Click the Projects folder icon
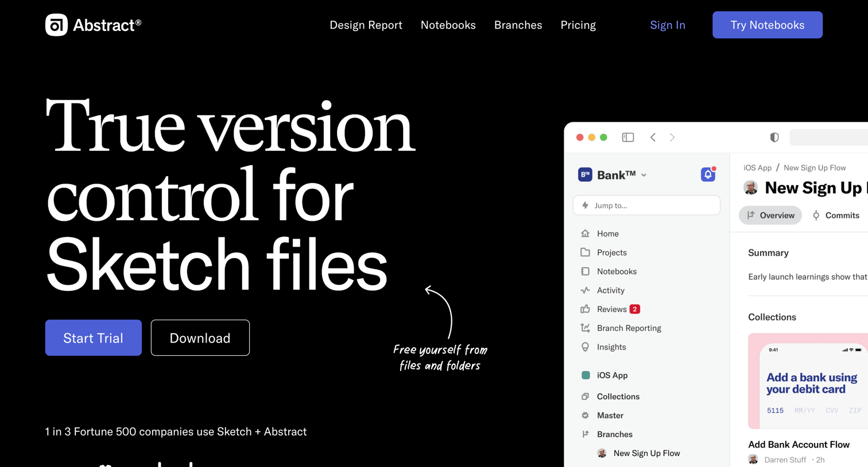Viewport: 868px width, 467px height. click(585, 252)
